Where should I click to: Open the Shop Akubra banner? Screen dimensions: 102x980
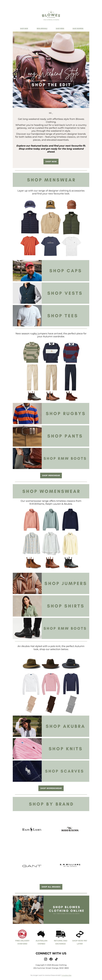[x=51, y=726]
